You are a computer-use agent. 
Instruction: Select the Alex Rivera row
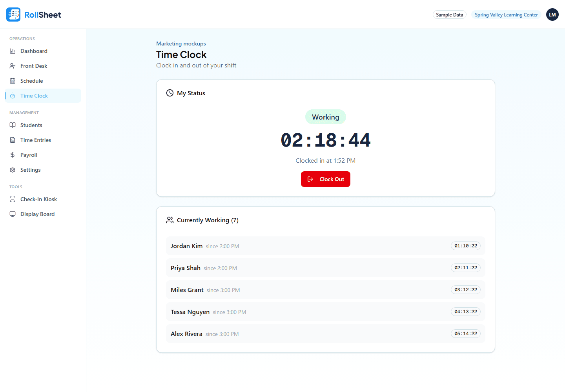(326, 334)
